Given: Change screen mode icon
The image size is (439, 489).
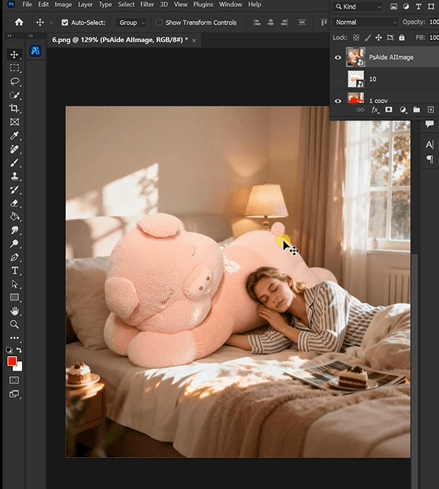Looking at the screenshot, I should (x=14, y=394).
